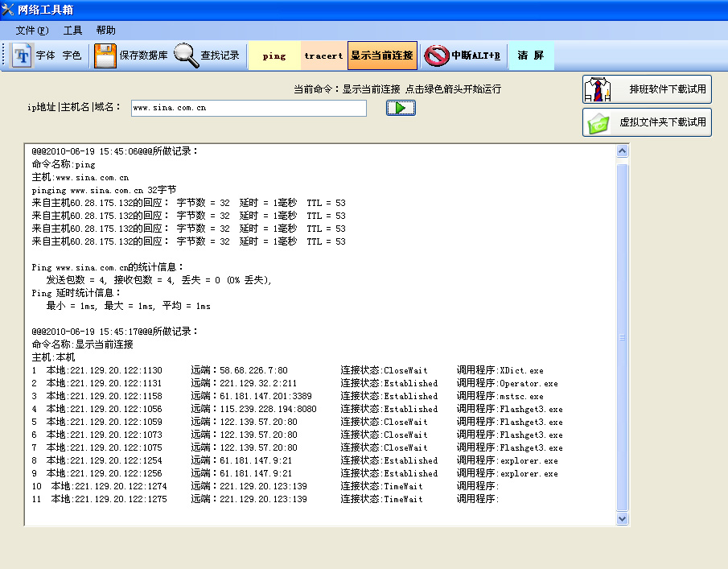
Task: Open 查找记录 to find records
Action: [x=220, y=56]
